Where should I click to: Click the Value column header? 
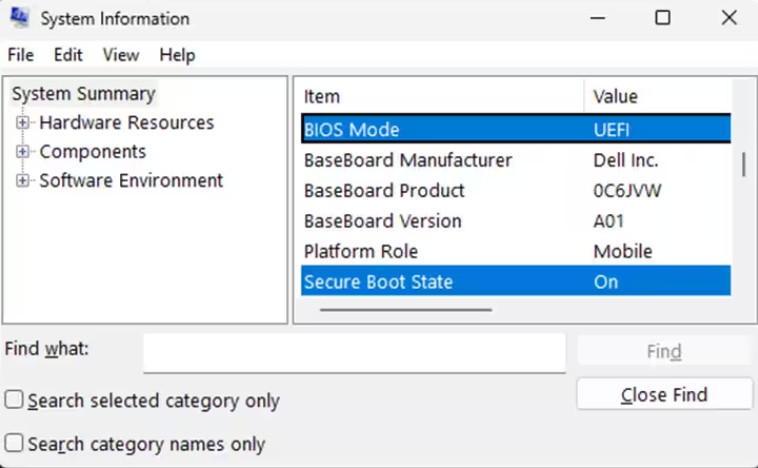pos(656,97)
